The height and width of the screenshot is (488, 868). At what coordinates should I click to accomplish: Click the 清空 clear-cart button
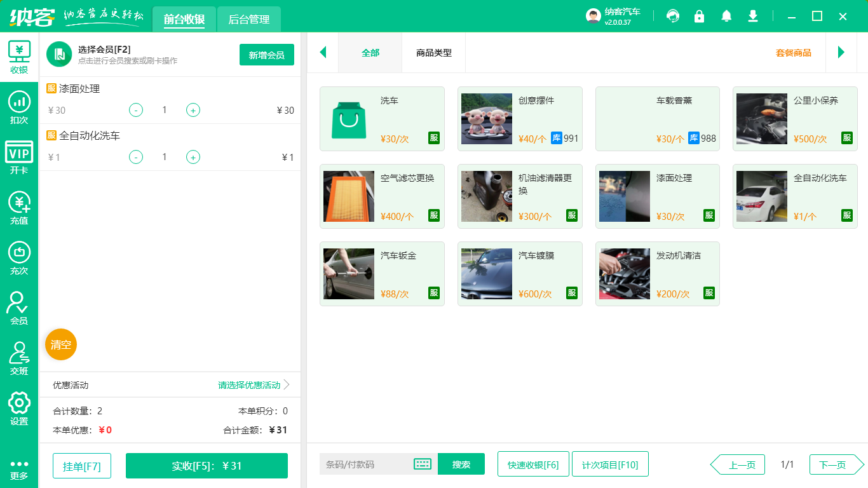(60, 344)
